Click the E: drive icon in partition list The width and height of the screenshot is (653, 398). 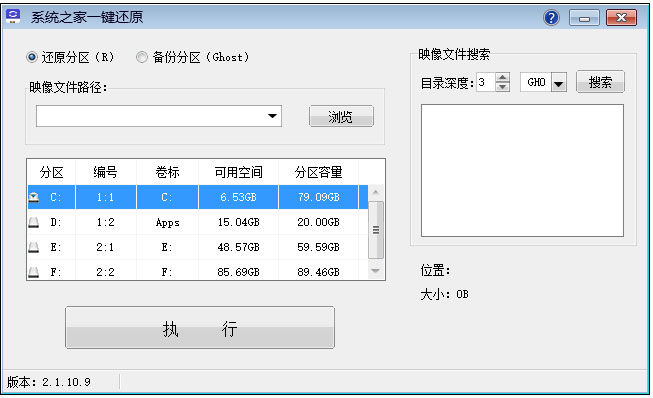coord(34,247)
